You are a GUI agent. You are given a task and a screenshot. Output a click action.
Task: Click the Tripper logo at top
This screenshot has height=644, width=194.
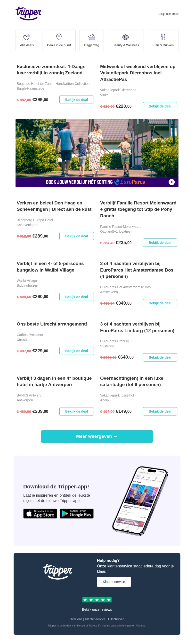(x=28, y=13)
